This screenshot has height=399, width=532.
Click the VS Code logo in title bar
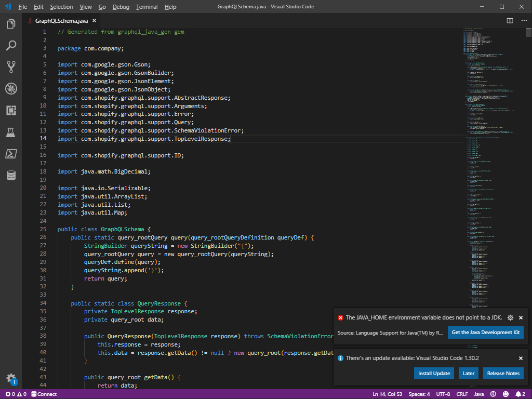coord(8,6)
